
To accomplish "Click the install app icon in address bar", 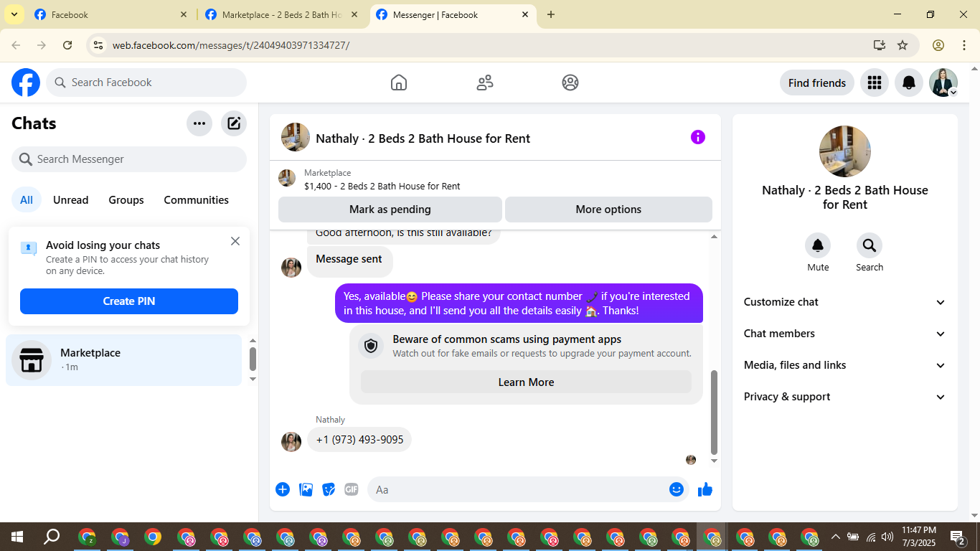I will pyautogui.click(x=880, y=45).
